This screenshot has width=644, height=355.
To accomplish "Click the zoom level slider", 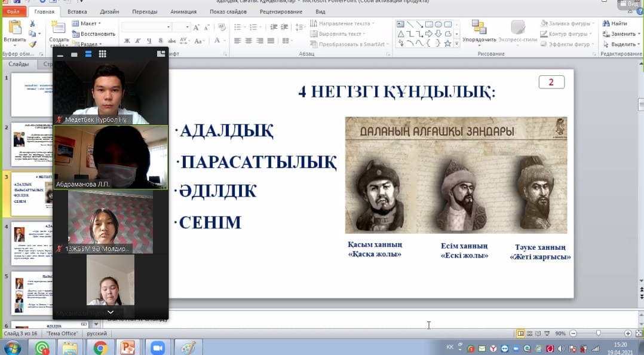I will coord(598,333).
